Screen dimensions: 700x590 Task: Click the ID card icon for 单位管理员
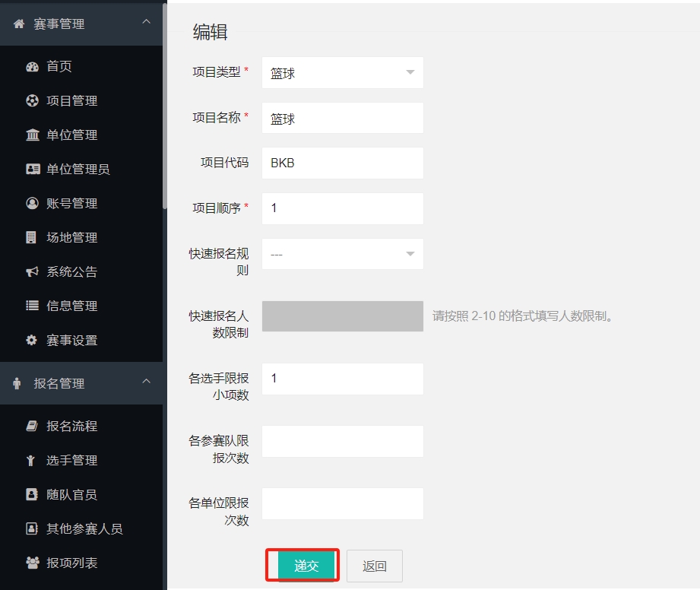tap(32, 170)
